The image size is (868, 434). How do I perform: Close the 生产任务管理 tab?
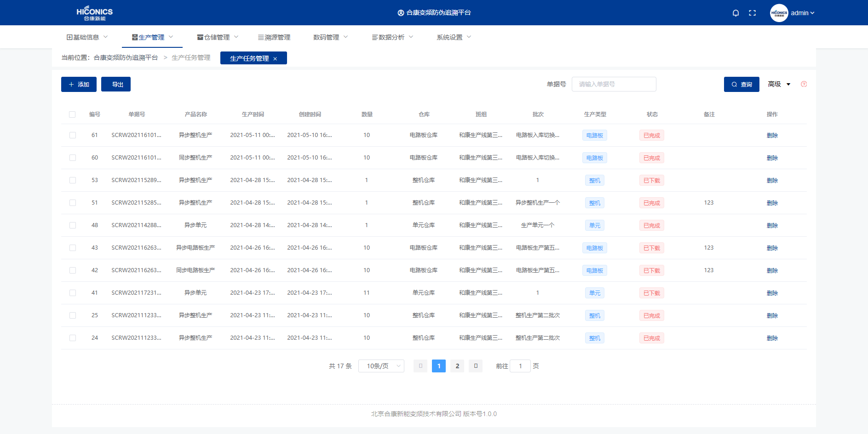point(275,59)
